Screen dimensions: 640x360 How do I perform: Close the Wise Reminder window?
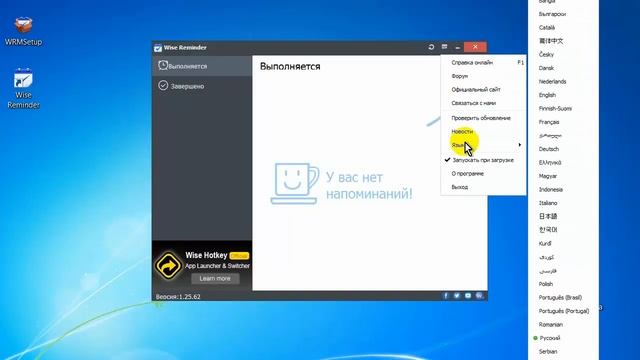coord(475,47)
